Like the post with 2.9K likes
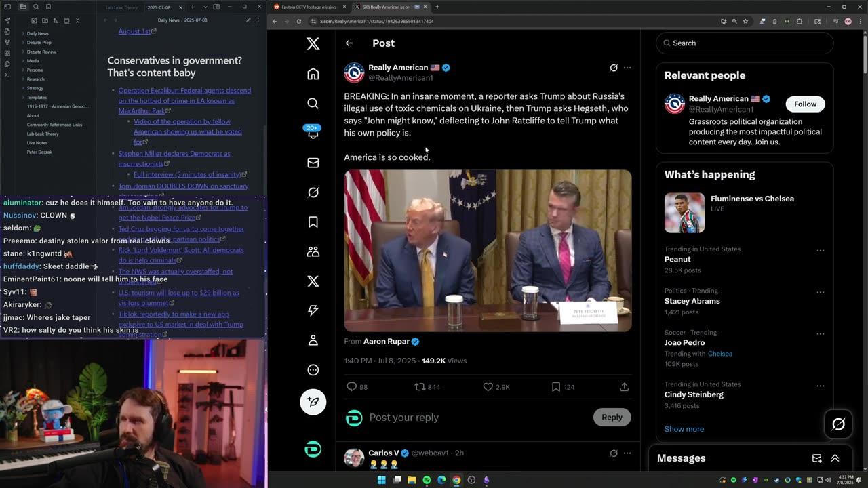The width and height of the screenshot is (868, 488). tap(488, 387)
